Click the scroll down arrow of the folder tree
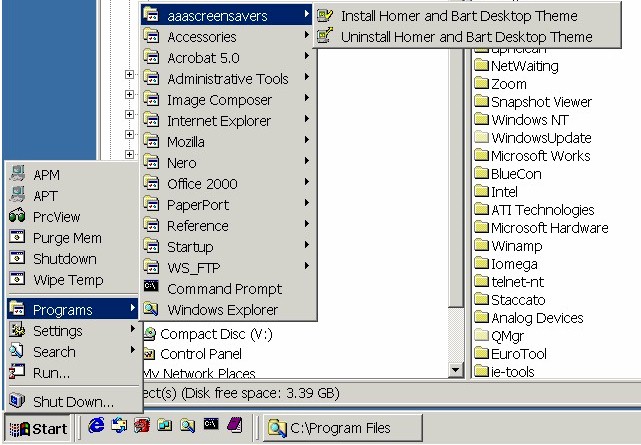This screenshot has width=641, height=445. coord(455,370)
